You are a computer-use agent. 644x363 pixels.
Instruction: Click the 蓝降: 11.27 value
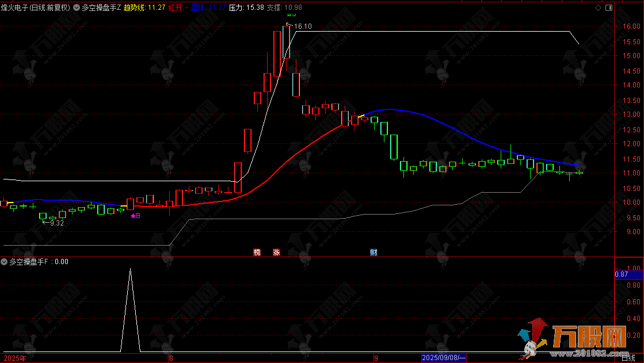click(208, 7)
